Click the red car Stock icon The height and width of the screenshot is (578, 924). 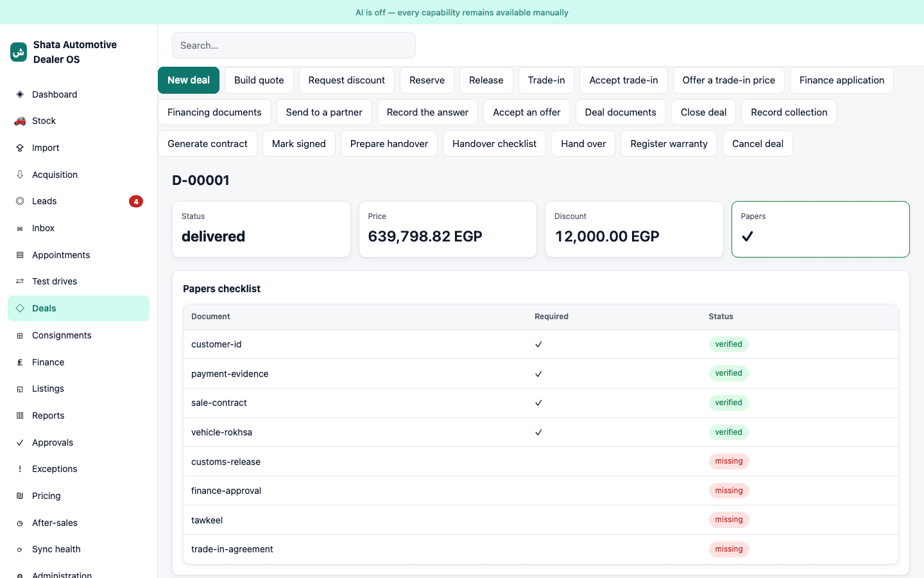(x=20, y=121)
